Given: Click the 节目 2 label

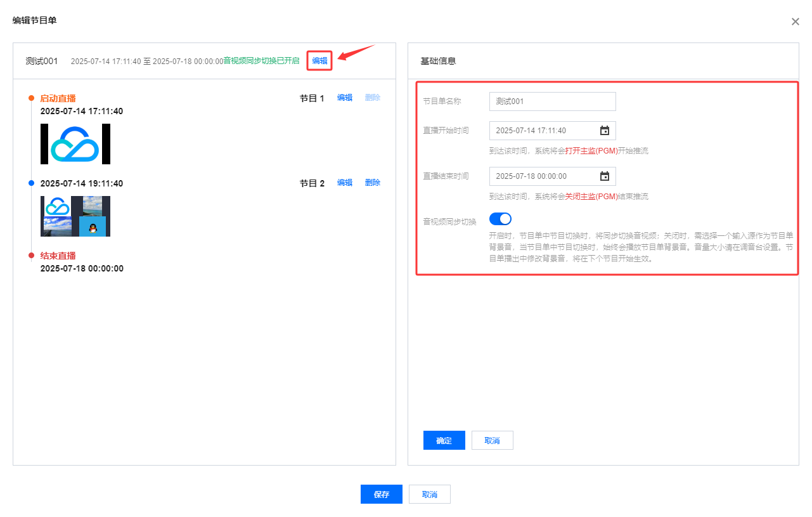Looking at the screenshot, I should [312, 183].
